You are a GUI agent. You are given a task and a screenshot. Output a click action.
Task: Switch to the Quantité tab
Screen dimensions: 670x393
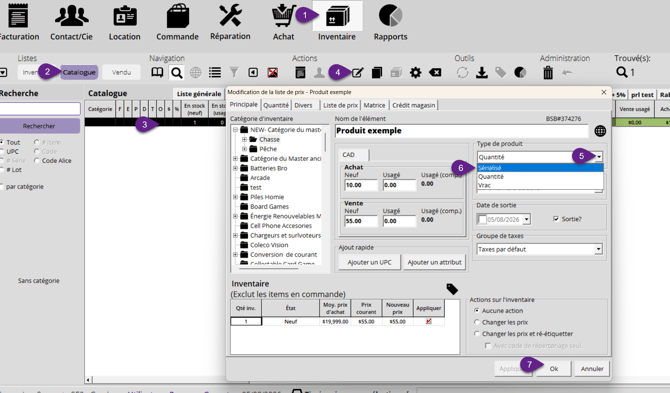[276, 105]
